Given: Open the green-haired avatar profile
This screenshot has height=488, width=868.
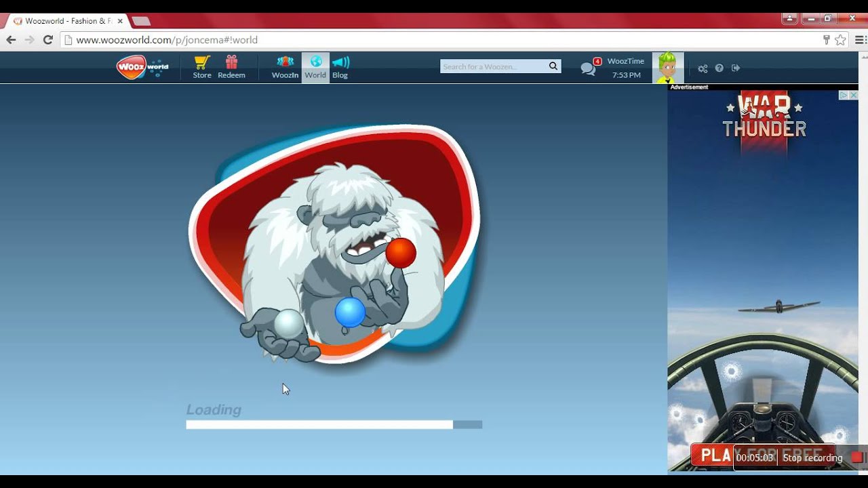Looking at the screenshot, I should coord(668,68).
